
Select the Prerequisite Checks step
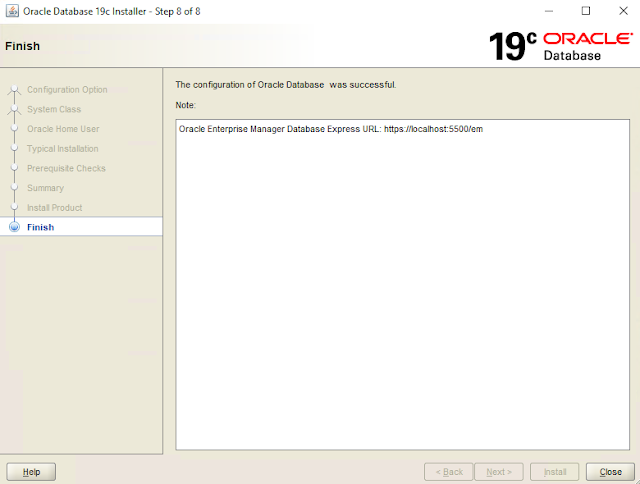pos(66,168)
